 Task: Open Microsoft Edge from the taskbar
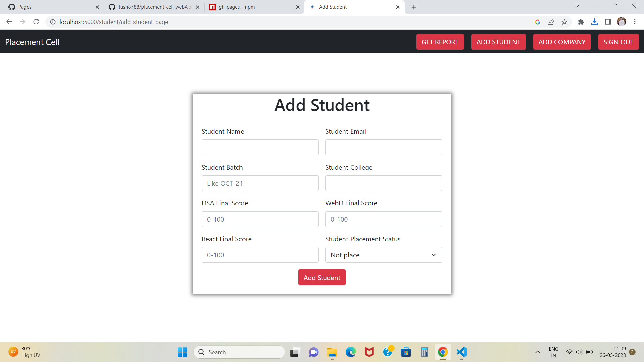pyautogui.click(x=351, y=352)
